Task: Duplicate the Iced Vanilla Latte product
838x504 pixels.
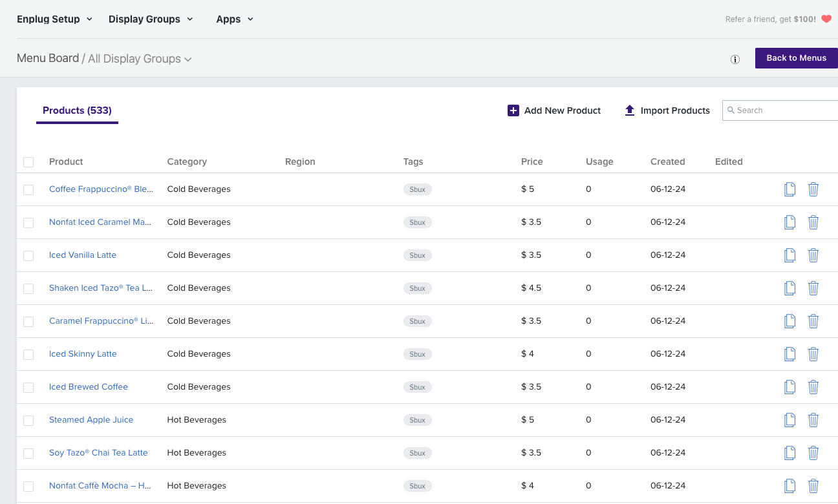Action: 790,255
